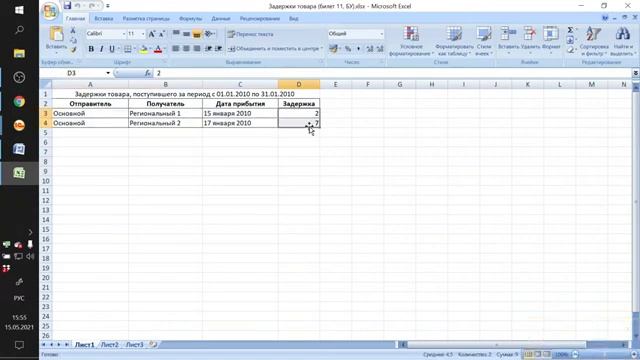Image resolution: width=640 pixels, height=360 pixels.
Task: Click Format (Формат) in Cells group
Action: pyautogui.click(x=551, y=41)
